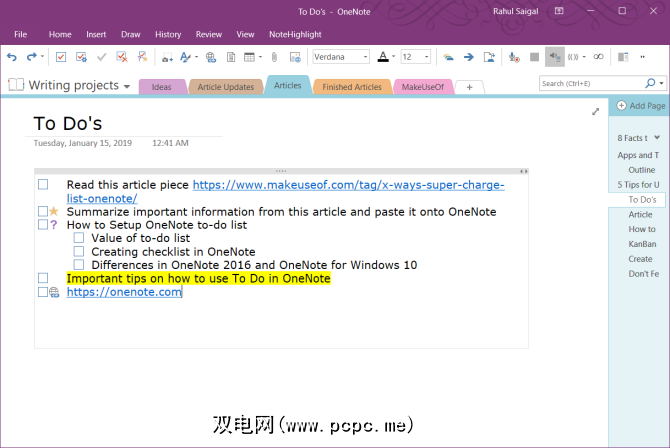Open the font size 12 dropdown
This screenshot has width=670, height=448.
coord(426,57)
